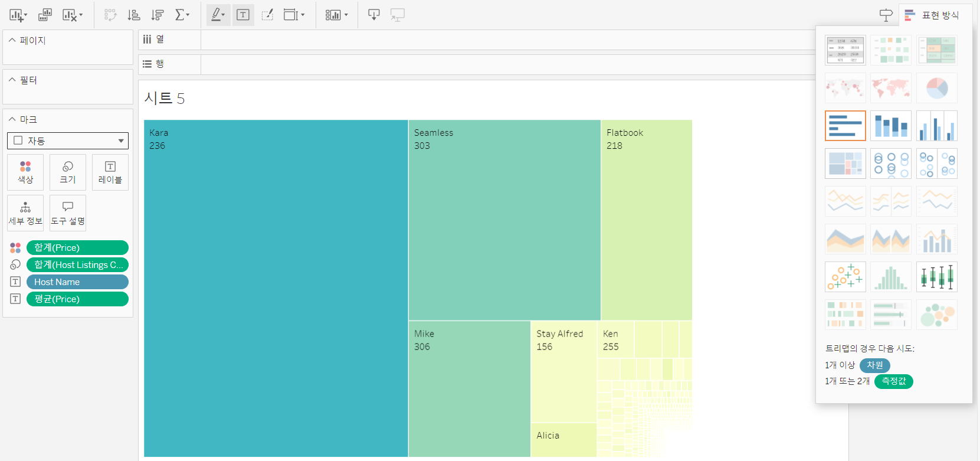Click the Mike 306 treemap tile
The width and height of the screenshot is (980, 461).
(470, 389)
